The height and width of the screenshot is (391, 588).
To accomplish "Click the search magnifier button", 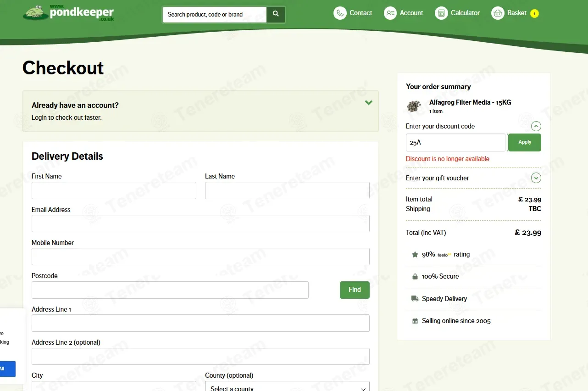I will point(276,14).
